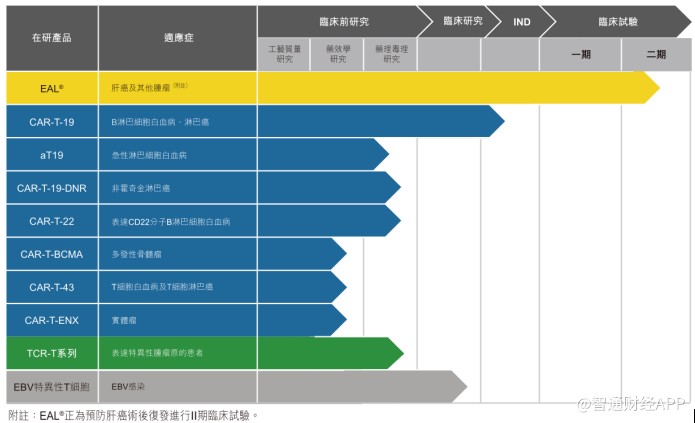Click the 二期 phase sub-header
Viewport: 695px width, 423px height.
click(x=656, y=55)
